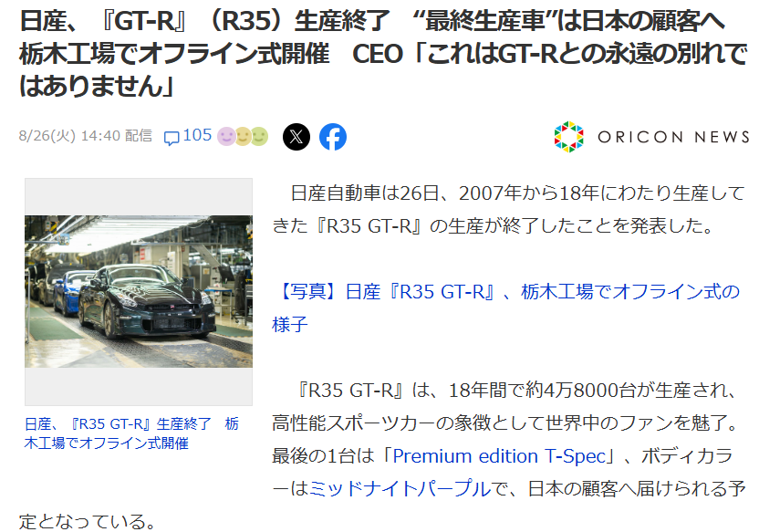Open the 【写真】 Tochigi offline ceremony photo link
The image size is (759, 532).
[x=505, y=308]
